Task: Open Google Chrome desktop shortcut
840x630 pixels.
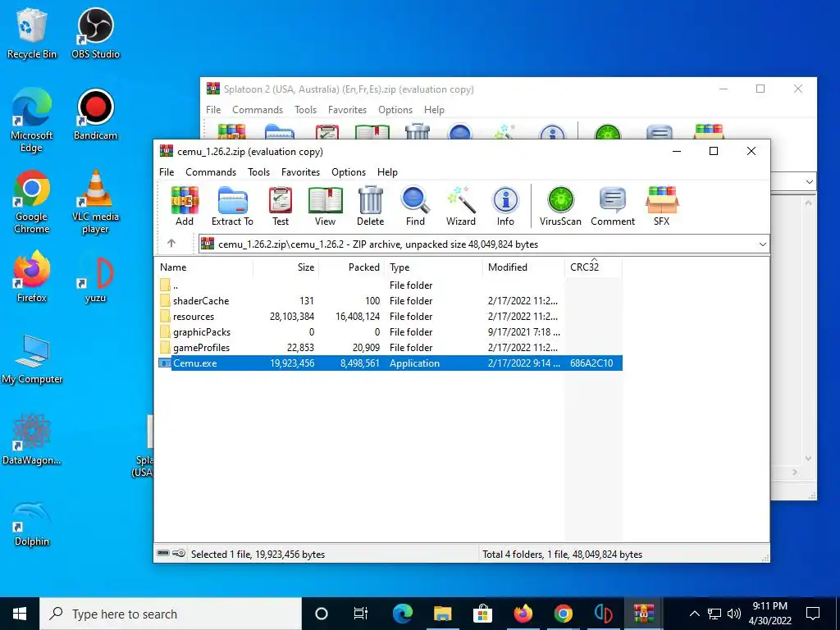Action: [32, 202]
